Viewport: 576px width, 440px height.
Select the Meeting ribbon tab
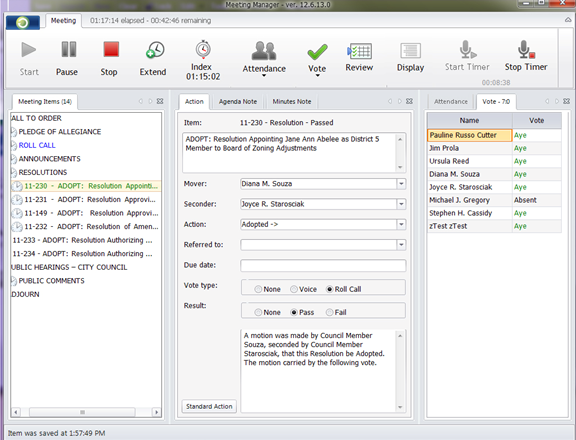click(63, 21)
